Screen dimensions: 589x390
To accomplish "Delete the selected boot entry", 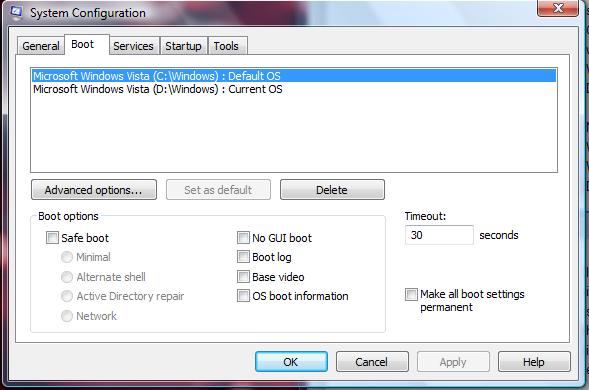I will click(x=332, y=190).
